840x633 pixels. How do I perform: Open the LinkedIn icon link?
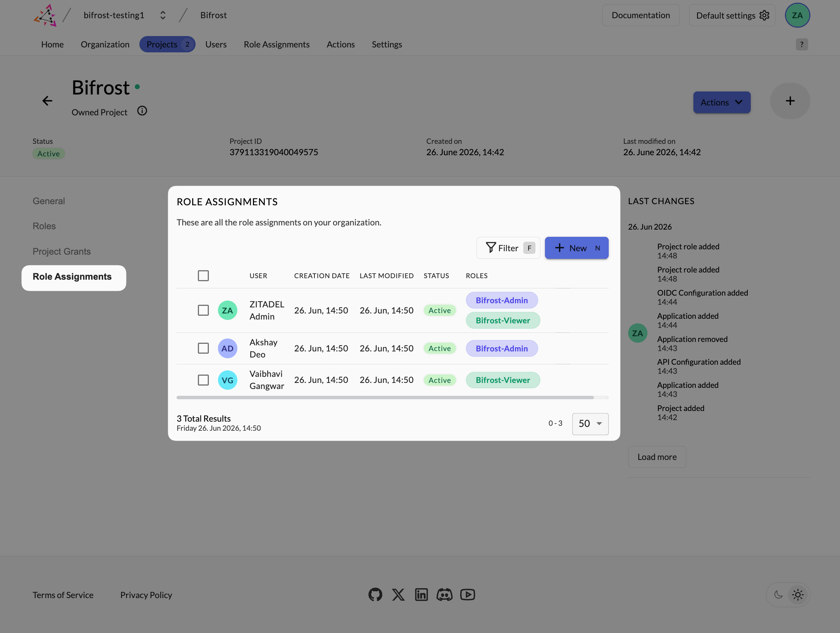(x=421, y=595)
